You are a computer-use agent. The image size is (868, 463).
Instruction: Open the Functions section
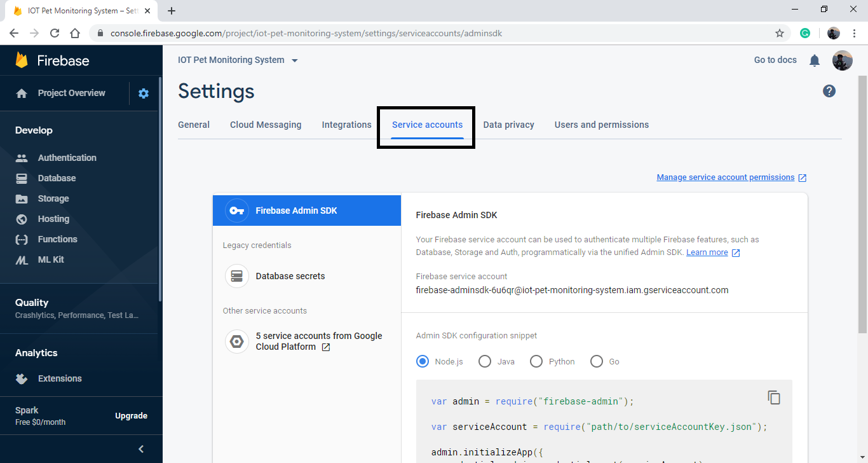click(x=57, y=238)
